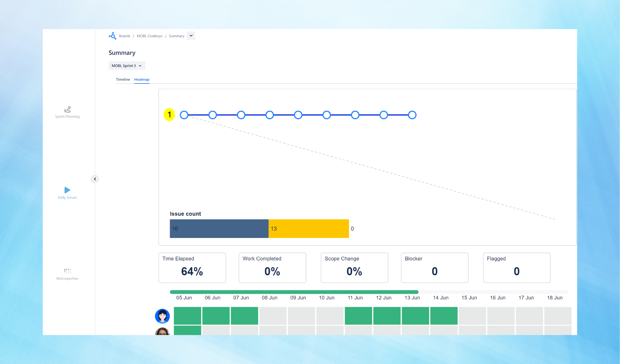Go to the Boards breadcrumb link
Screen dimensions: 620x364
[x=125, y=36]
